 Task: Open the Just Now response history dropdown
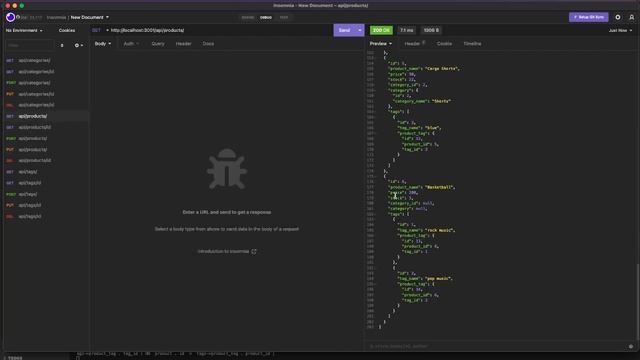coord(620,30)
